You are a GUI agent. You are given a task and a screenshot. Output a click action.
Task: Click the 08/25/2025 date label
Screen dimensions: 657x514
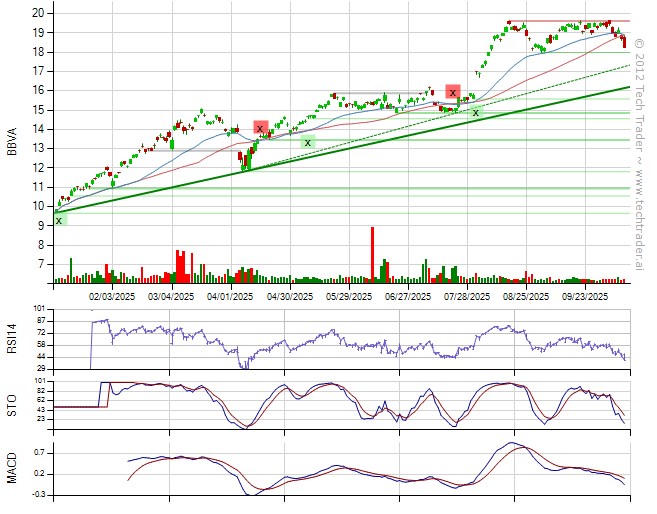click(526, 296)
